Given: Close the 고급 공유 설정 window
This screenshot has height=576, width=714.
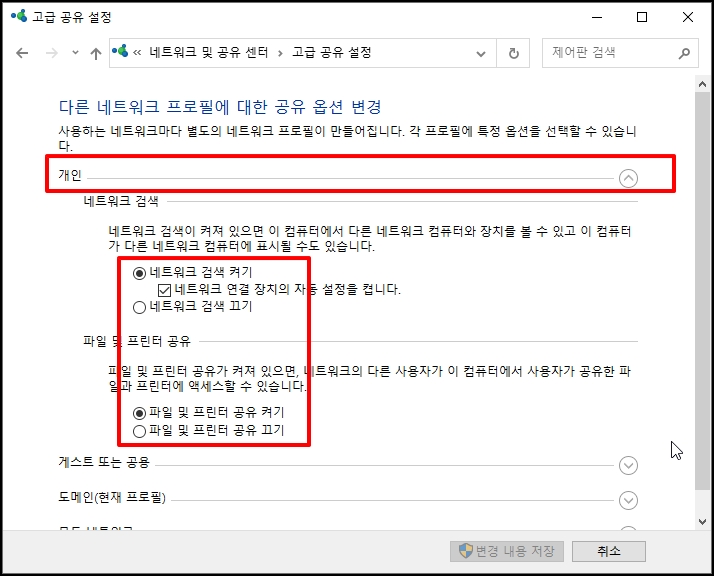Looking at the screenshot, I should (688, 17).
